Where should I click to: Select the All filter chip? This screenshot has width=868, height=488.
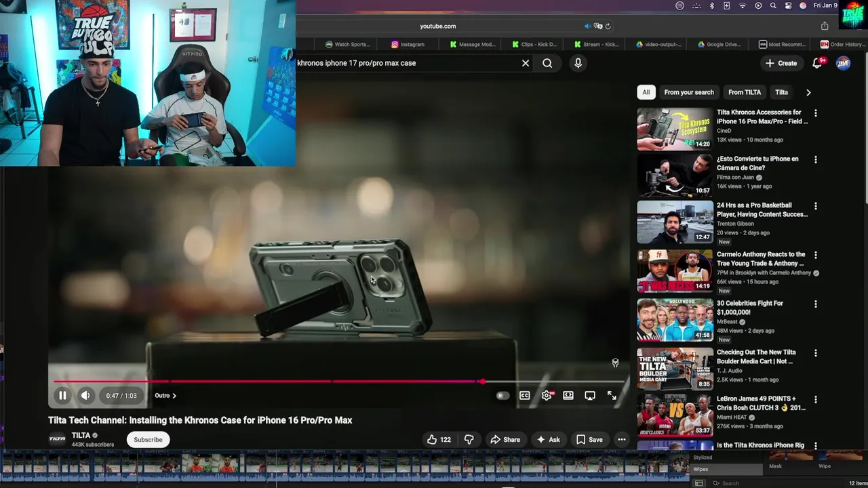646,92
